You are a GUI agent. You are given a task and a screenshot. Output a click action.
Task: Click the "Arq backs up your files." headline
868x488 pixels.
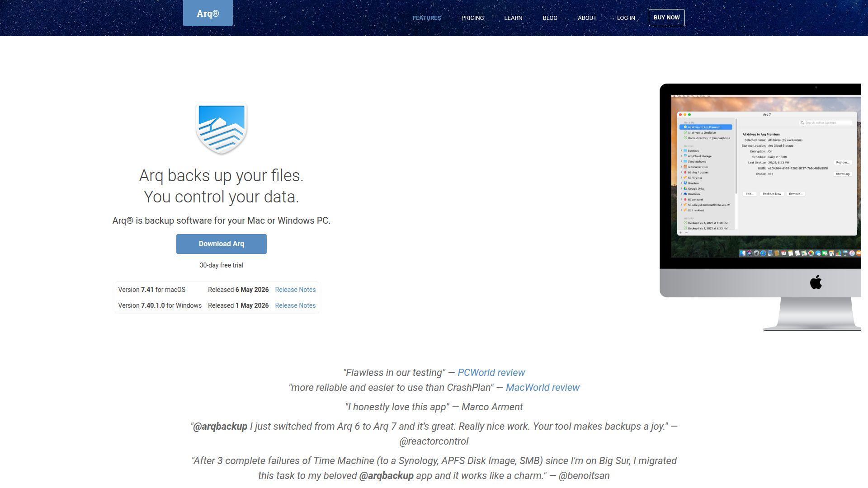coord(222,176)
